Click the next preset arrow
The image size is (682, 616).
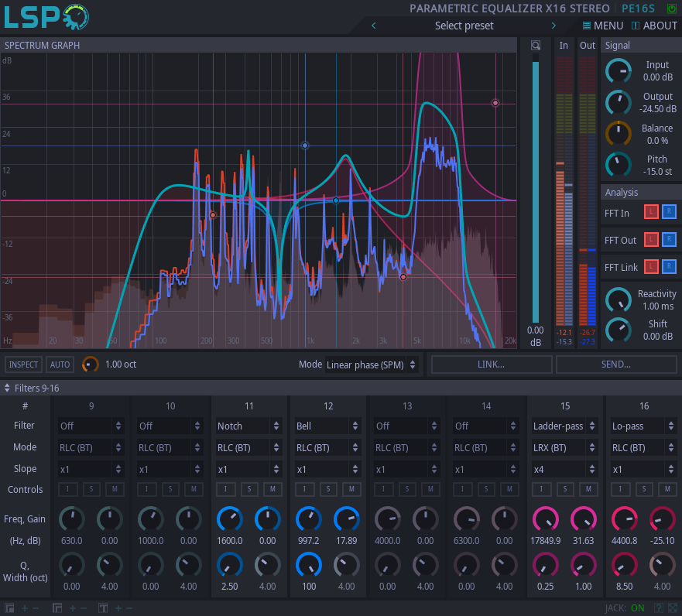[x=553, y=25]
